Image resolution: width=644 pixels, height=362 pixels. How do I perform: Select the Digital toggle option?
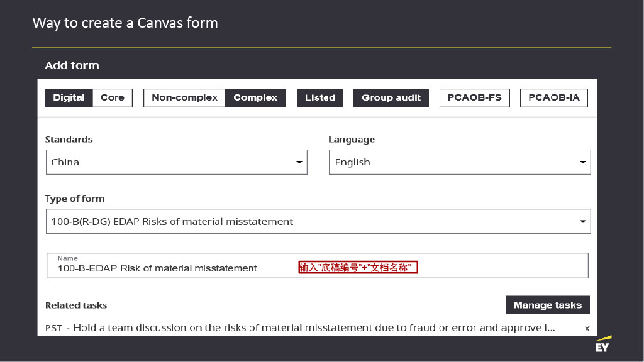click(x=69, y=97)
